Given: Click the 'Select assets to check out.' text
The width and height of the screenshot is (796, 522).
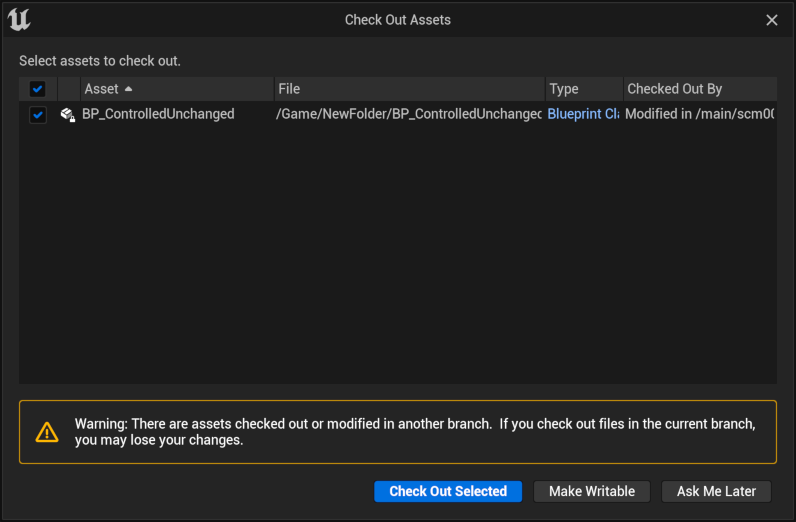Looking at the screenshot, I should click(100, 61).
